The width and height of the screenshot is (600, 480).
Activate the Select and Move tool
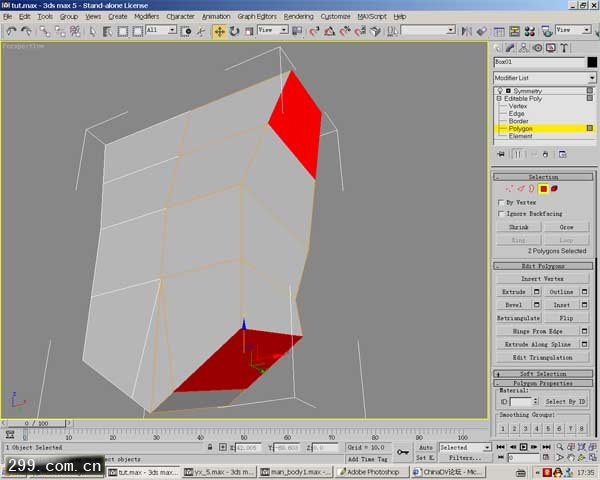tap(219, 31)
